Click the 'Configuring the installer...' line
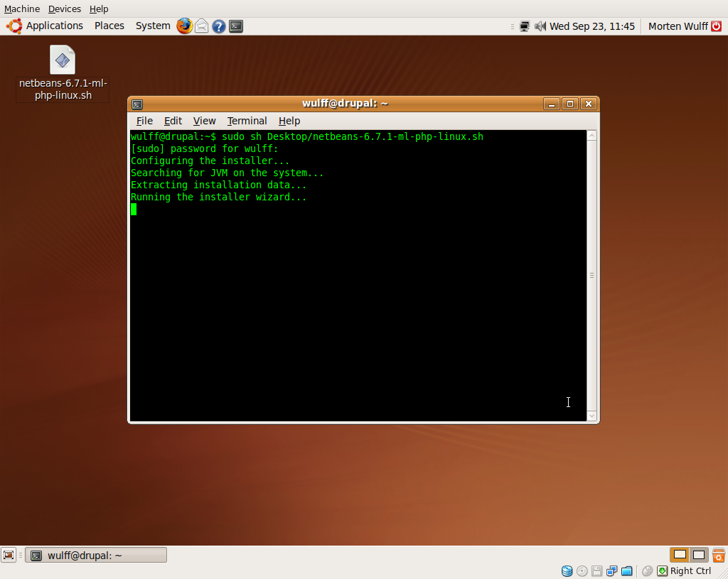 tap(210, 161)
